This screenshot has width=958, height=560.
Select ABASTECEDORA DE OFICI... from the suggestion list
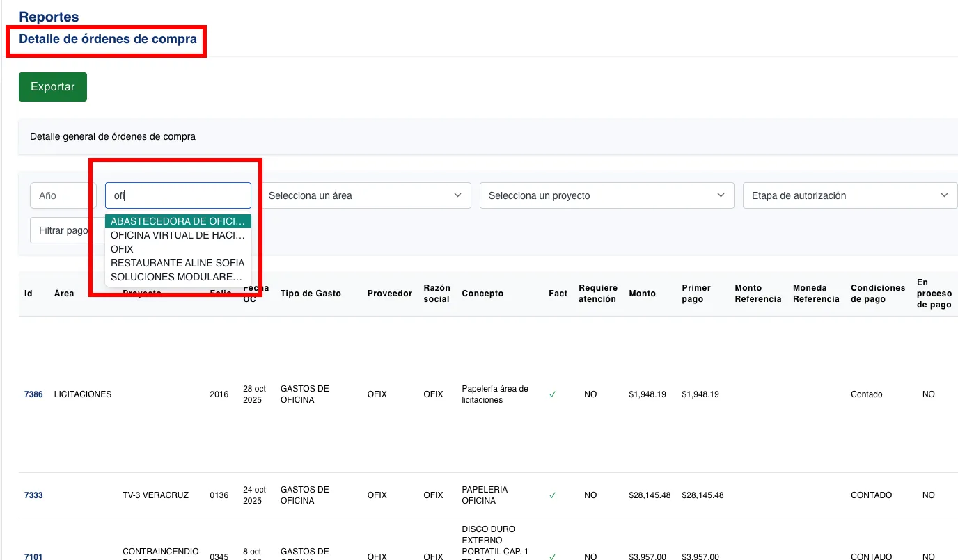coord(178,221)
